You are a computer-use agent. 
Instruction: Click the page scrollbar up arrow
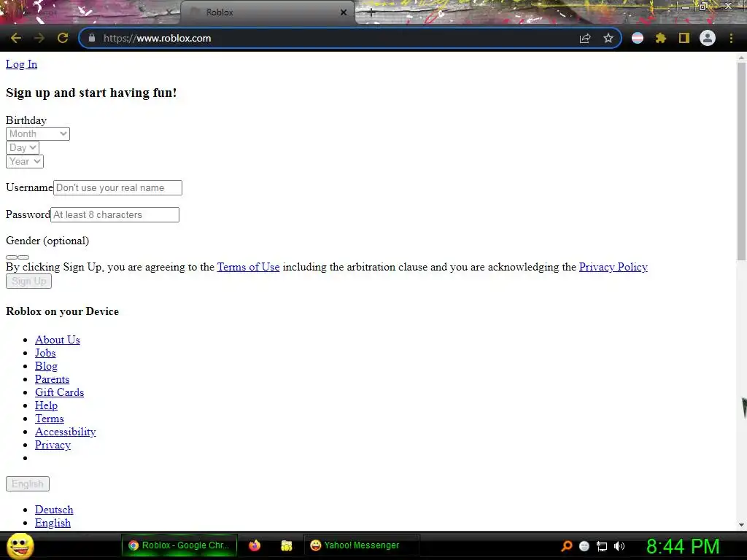pos(741,57)
